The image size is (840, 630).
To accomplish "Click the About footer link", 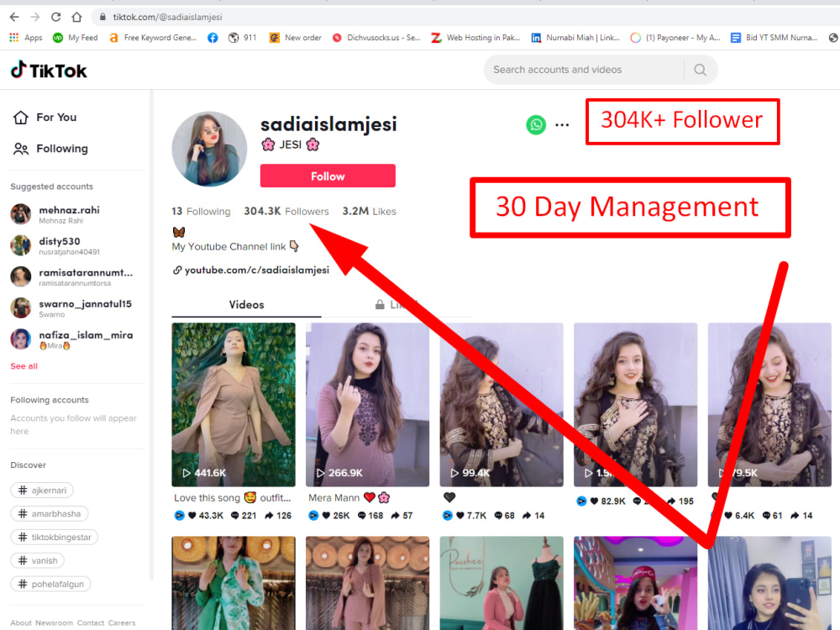I will 21,623.
